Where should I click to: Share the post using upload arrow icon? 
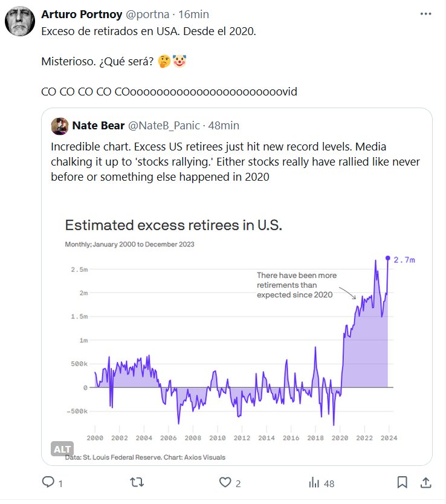(425, 482)
